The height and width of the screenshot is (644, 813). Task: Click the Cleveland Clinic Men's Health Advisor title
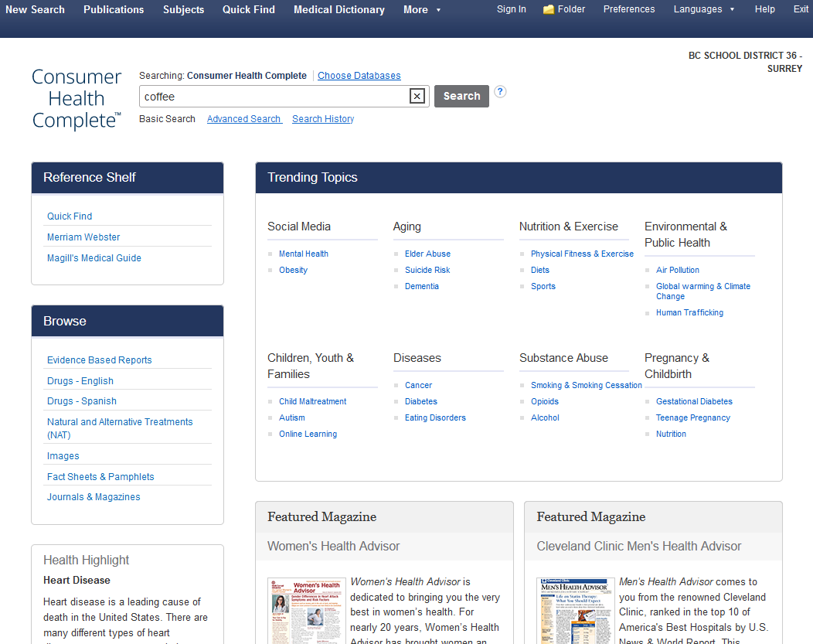639,546
